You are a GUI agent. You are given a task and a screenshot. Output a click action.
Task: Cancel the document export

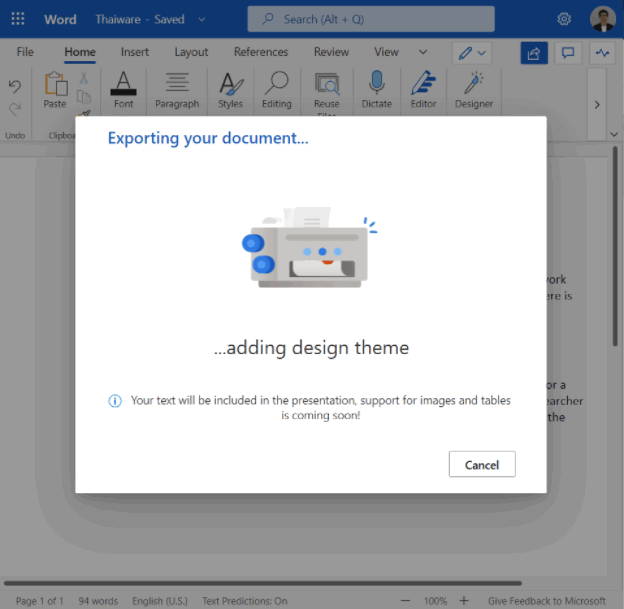coord(482,464)
